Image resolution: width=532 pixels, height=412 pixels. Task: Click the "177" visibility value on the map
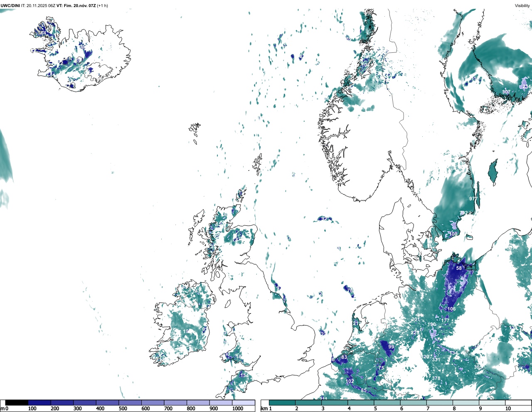point(445,321)
